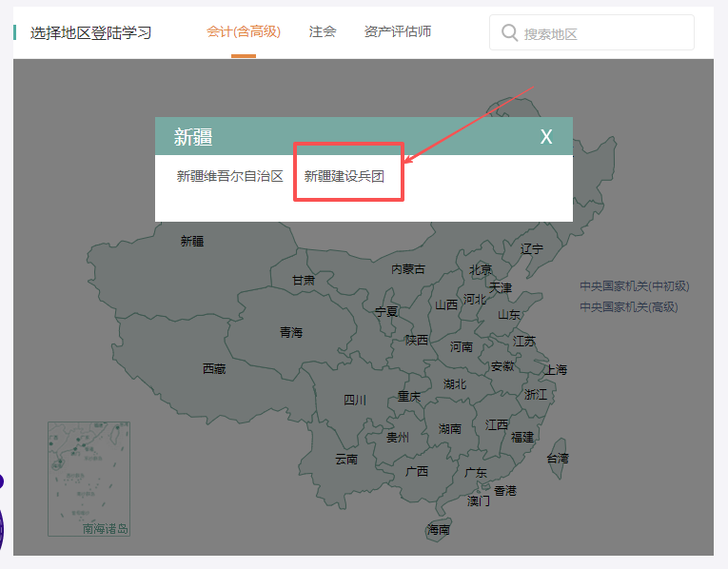Click the 南海诸岛 inset map
This screenshot has height=569, width=728.
point(89,479)
